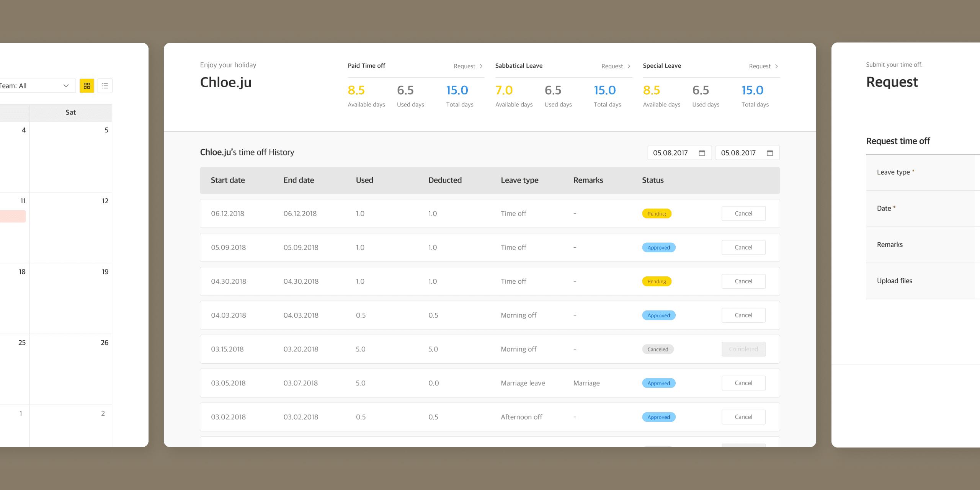Cancel the 03.05.2018 Marriage leave request
This screenshot has height=490, width=980.
(x=743, y=383)
